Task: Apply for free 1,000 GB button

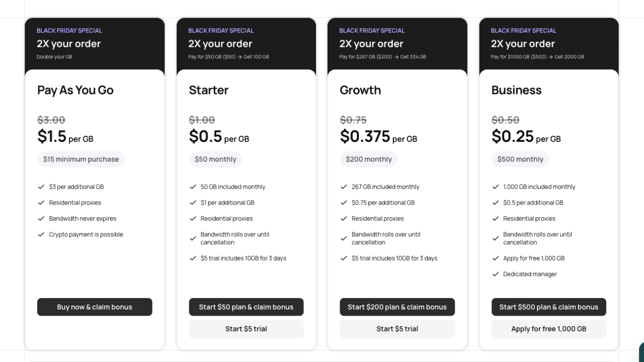Action: [x=548, y=329]
